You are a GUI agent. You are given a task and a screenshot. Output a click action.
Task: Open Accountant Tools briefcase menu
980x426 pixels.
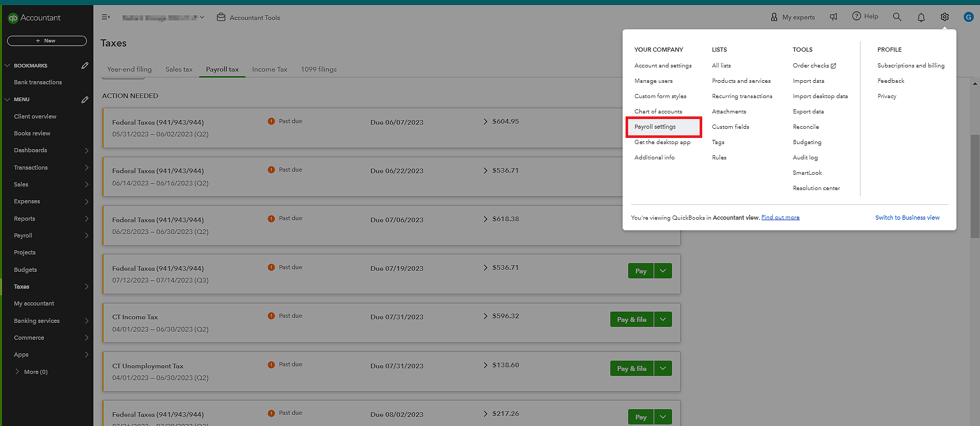point(249,17)
